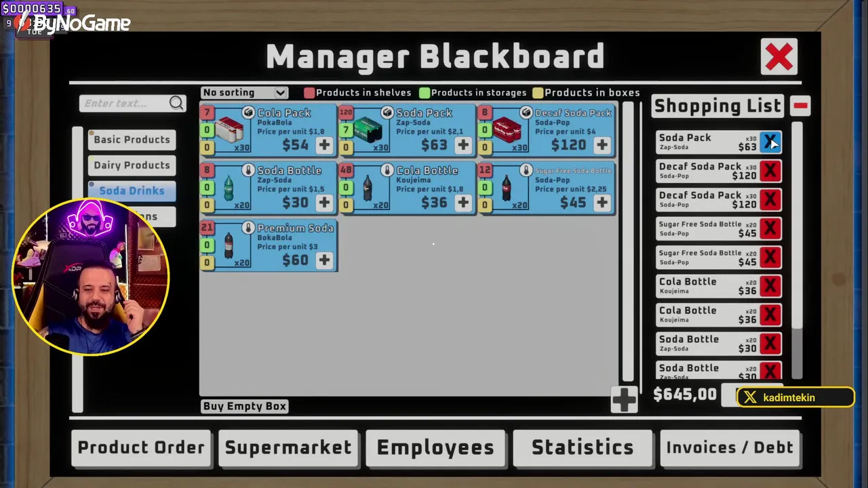Click the $645,00 total amount

[685, 394]
